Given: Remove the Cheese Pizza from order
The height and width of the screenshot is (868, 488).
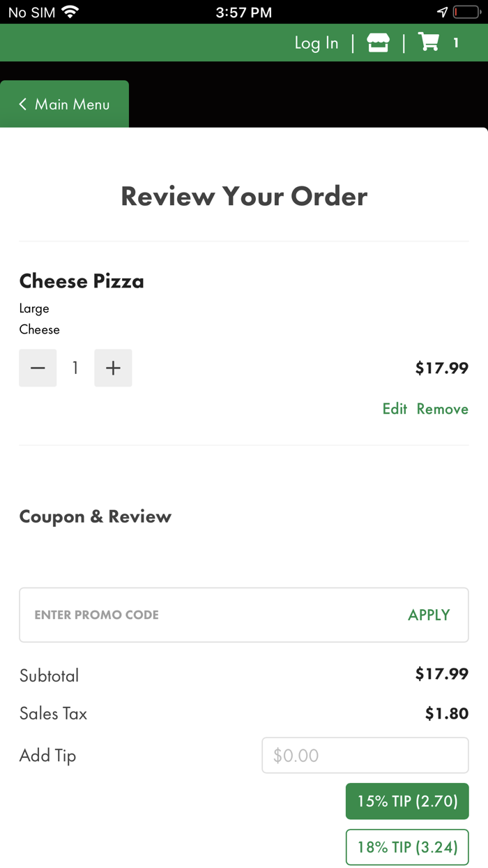Looking at the screenshot, I should tap(442, 409).
